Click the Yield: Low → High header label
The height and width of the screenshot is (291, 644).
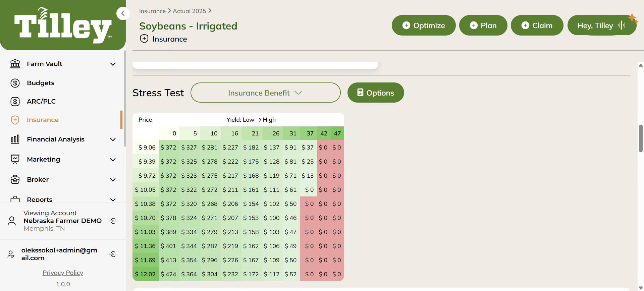tap(251, 120)
